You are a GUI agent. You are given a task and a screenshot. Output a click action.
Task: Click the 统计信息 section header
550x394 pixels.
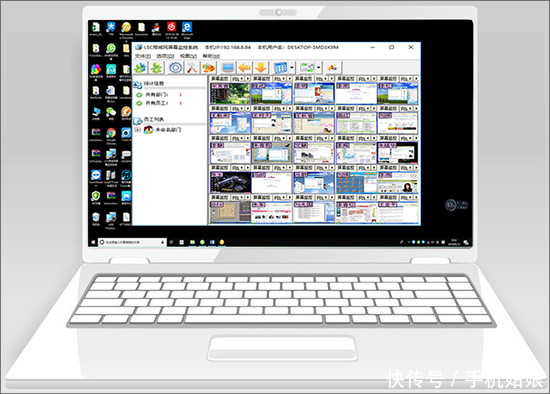[x=153, y=84]
